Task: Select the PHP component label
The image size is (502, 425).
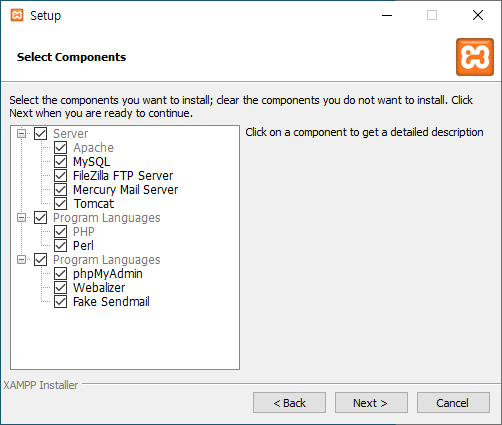Action: tap(84, 232)
